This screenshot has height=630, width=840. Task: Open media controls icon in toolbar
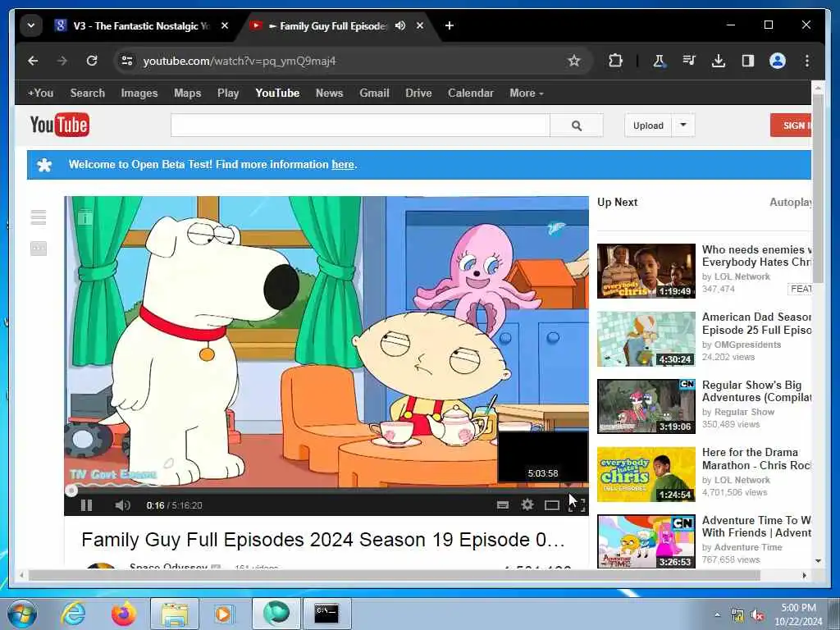pyautogui.click(x=689, y=61)
